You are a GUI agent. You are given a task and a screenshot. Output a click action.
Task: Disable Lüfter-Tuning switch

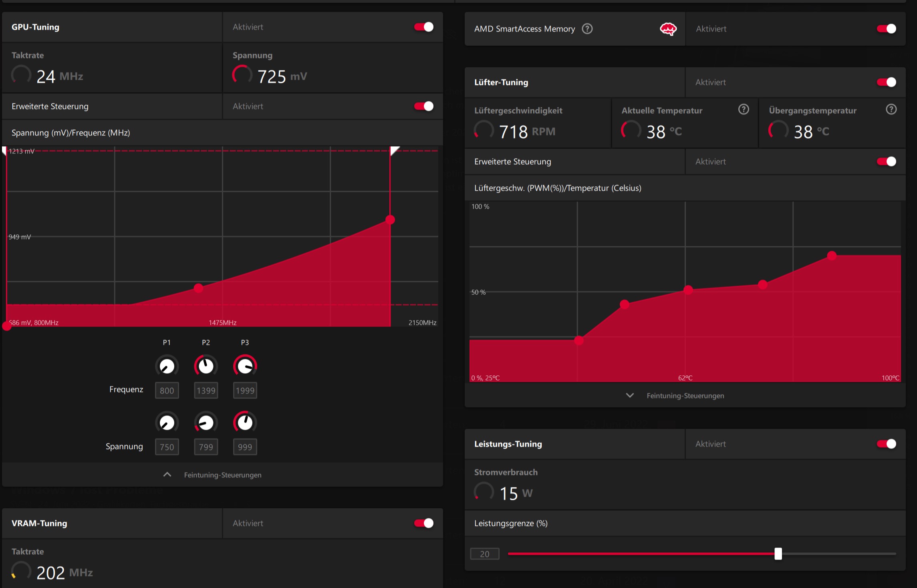point(886,82)
